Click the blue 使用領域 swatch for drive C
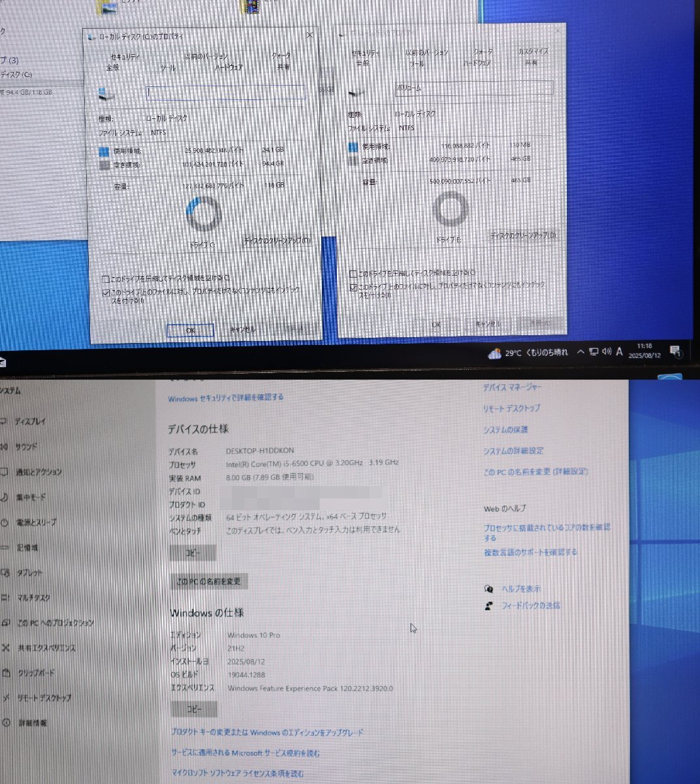This screenshot has height=784, width=700. (104, 152)
